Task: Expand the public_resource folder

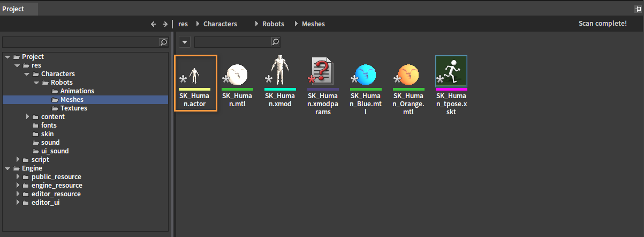Action: coord(18,177)
